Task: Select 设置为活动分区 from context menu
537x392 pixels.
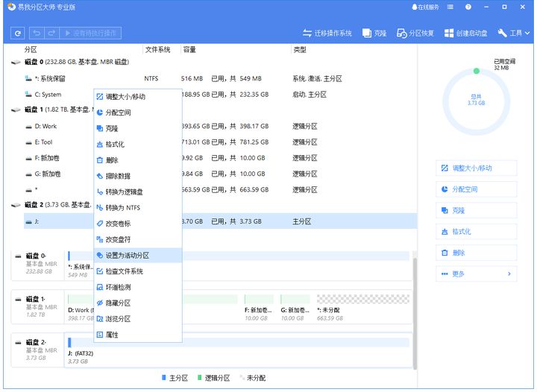Action: tap(127, 256)
